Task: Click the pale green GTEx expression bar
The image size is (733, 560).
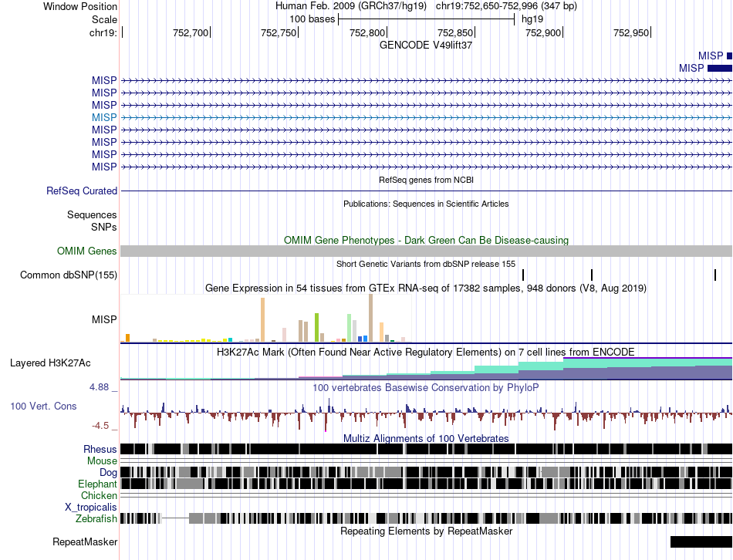Action: pos(350,328)
